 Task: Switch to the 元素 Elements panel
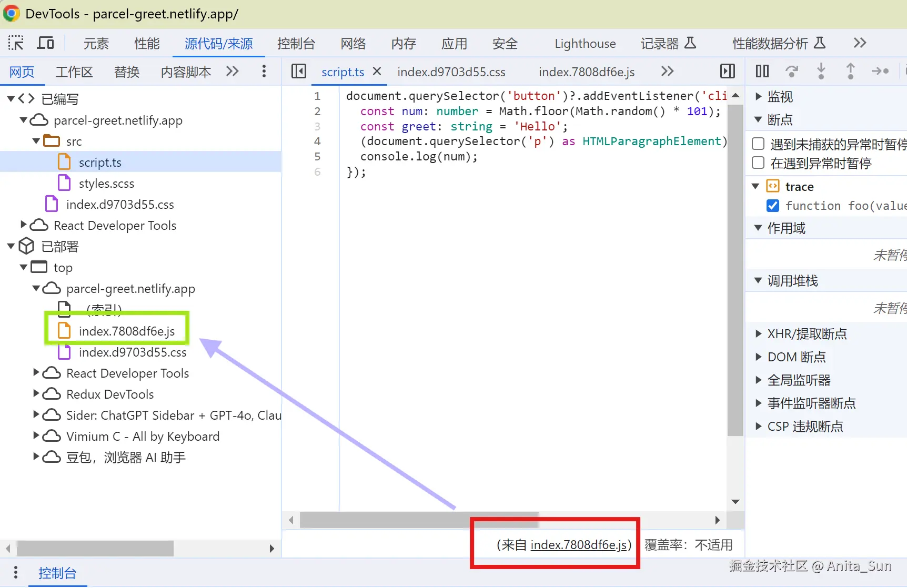click(96, 43)
